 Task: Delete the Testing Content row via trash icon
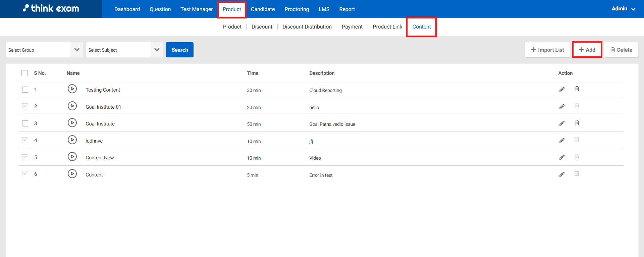coord(577,89)
